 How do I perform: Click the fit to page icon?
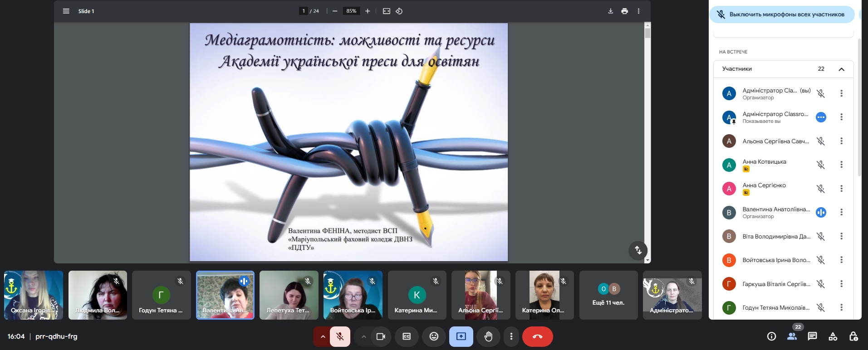(x=386, y=11)
